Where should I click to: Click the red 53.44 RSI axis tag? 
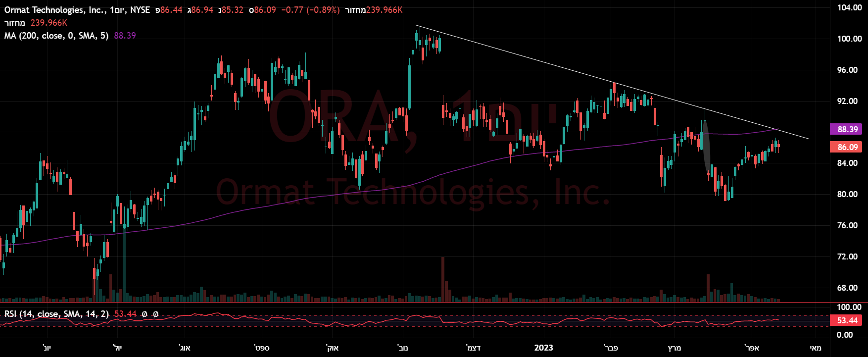tap(847, 320)
